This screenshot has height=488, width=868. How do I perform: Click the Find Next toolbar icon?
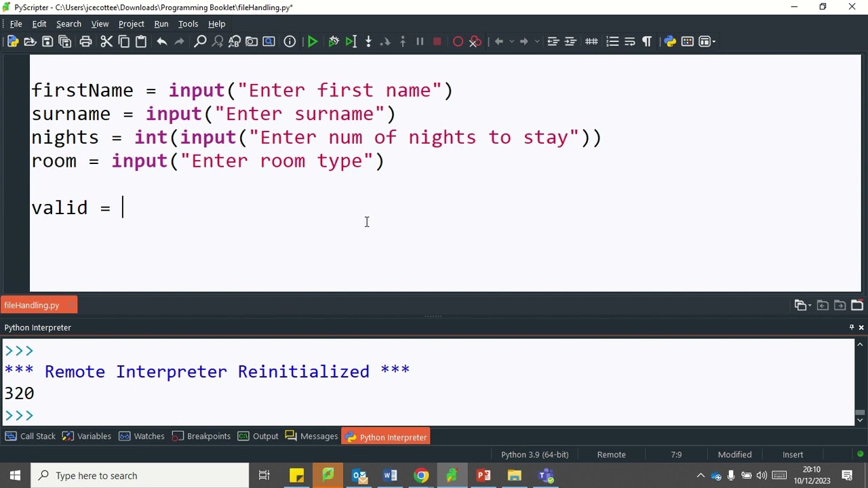click(218, 41)
